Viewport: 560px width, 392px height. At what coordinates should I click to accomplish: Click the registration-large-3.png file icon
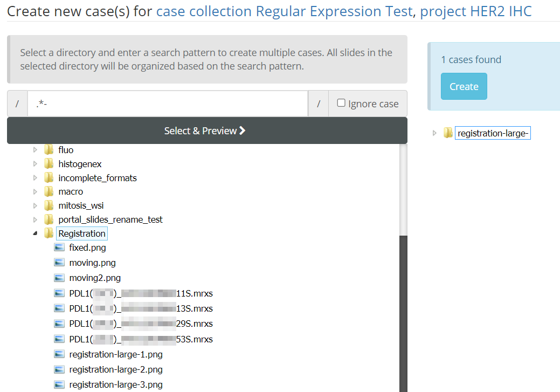59,385
